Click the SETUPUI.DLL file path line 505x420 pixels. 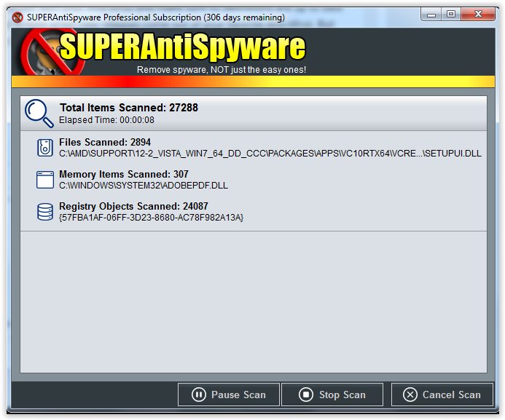[x=270, y=154]
